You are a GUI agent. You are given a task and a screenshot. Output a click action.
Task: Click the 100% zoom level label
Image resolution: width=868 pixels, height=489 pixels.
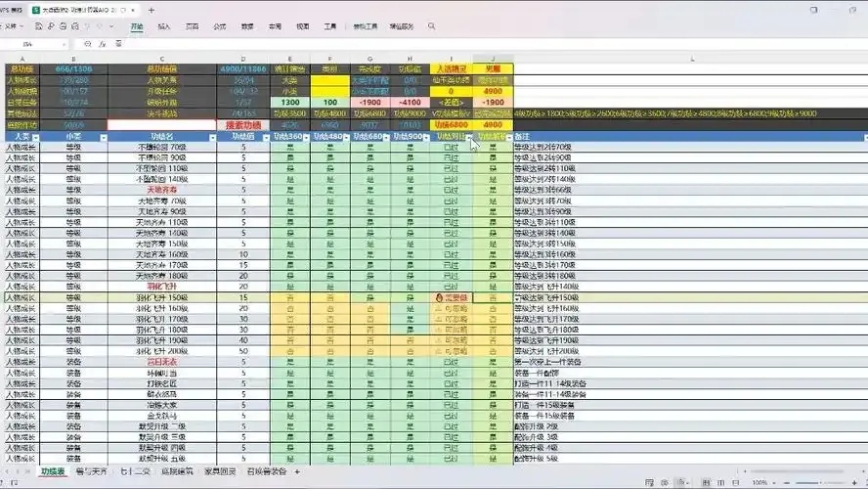point(760,483)
